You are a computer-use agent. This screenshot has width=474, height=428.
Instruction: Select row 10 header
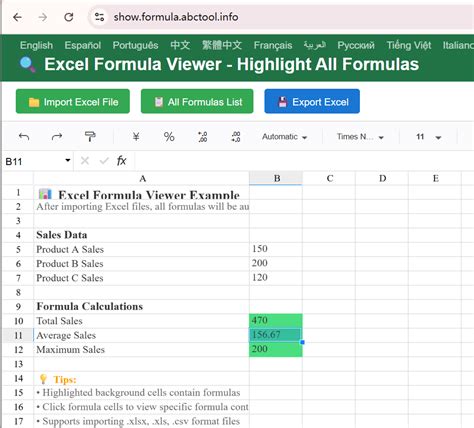[18, 321]
